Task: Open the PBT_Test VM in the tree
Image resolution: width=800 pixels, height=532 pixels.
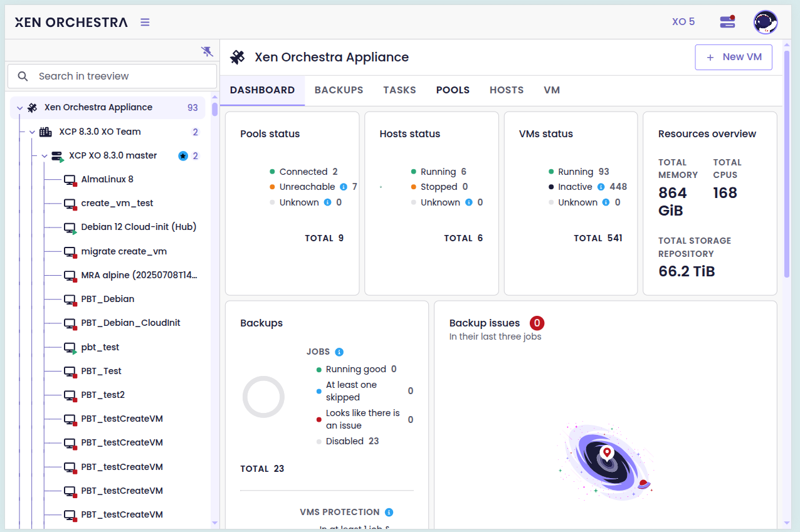Action: (101, 371)
